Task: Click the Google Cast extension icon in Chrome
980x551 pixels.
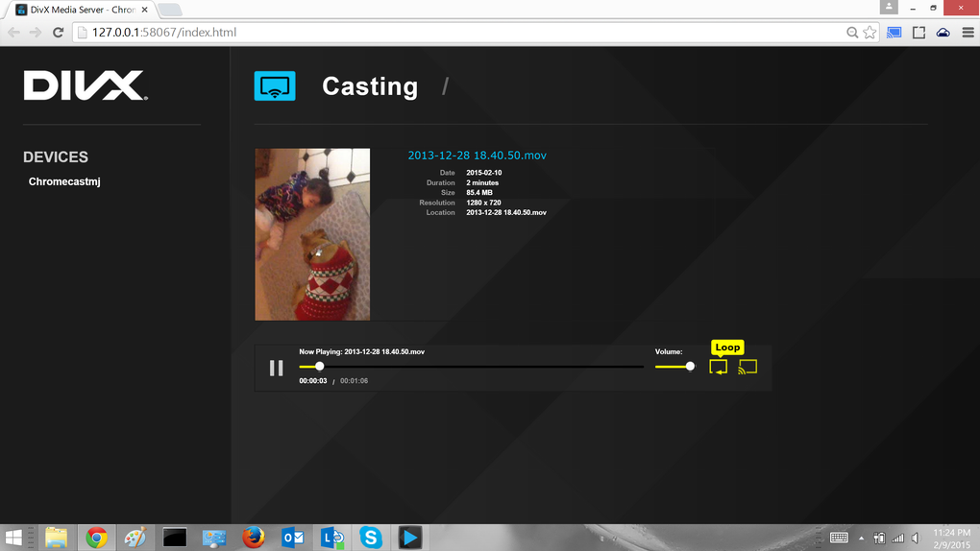Action: click(x=894, y=33)
